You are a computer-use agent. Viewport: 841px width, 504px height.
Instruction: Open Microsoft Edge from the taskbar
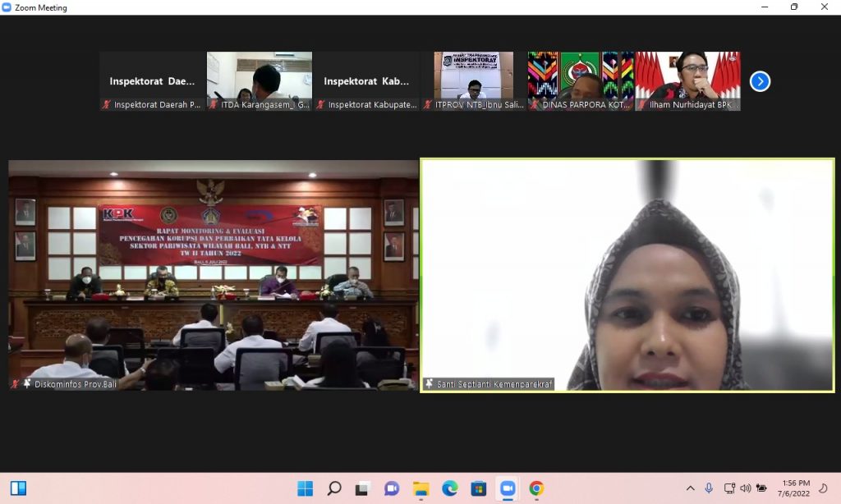click(x=449, y=488)
